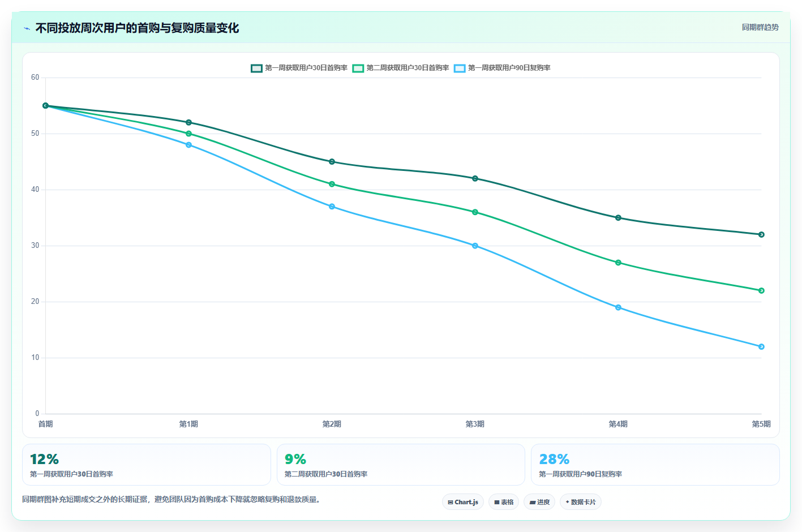Select the 数据卡片 chip
The width and height of the screenshot is (802, 532).
[581, 502]
